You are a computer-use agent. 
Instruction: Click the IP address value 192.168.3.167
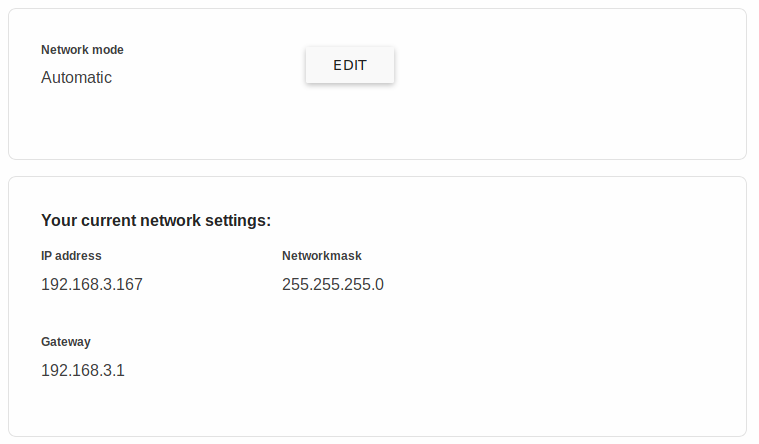(x=92, y=284)
